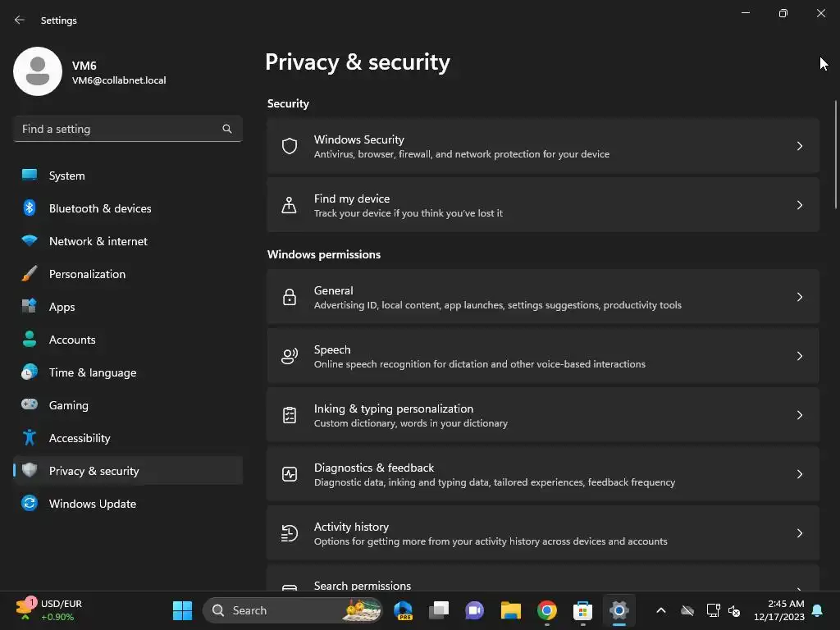Viewport: 840px width, 630px height.
Task: Show hidden icons tray chevron
Action: pyautogui.click(x=661, y=610)
